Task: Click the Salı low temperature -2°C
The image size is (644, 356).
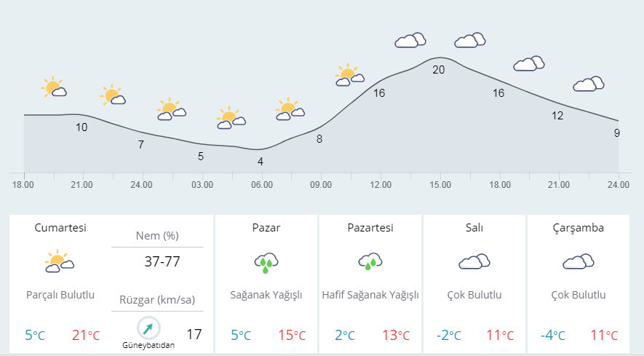Action: [449, 335]
